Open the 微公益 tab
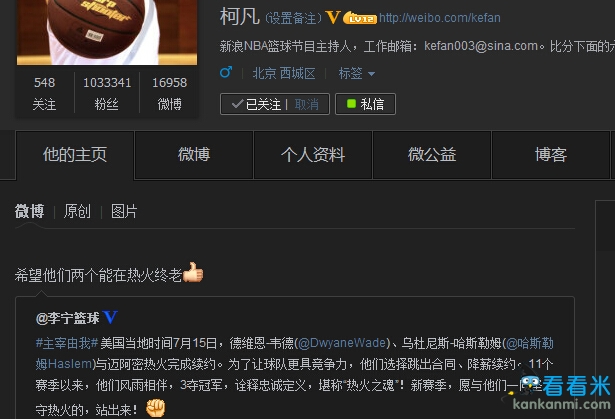 point(432,155)
